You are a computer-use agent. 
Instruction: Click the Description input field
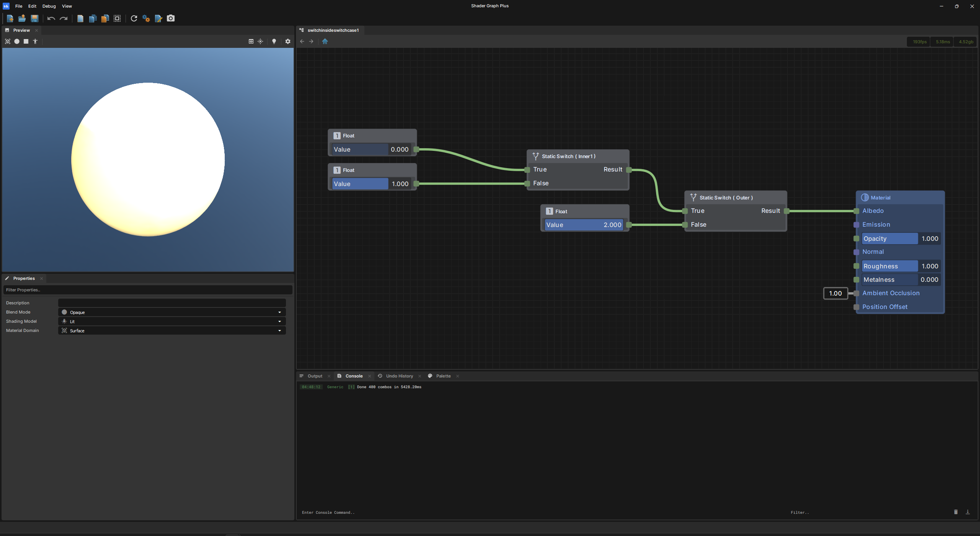(172, 303)
